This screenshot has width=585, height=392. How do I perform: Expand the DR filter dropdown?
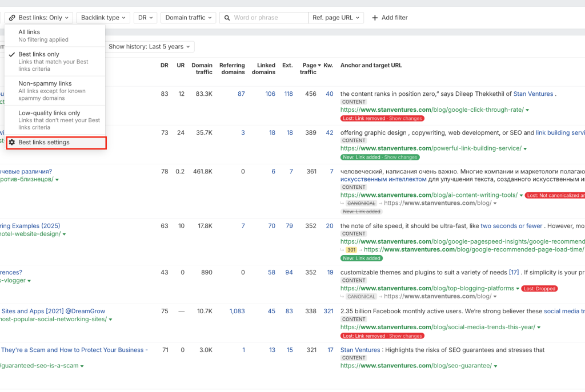(x=145, y=18)
